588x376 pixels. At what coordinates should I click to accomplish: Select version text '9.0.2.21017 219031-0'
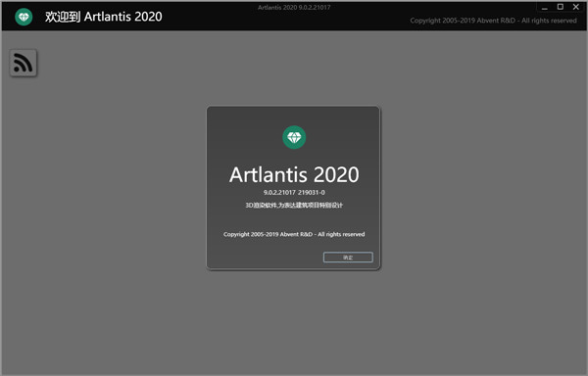[x=294, y=193]
